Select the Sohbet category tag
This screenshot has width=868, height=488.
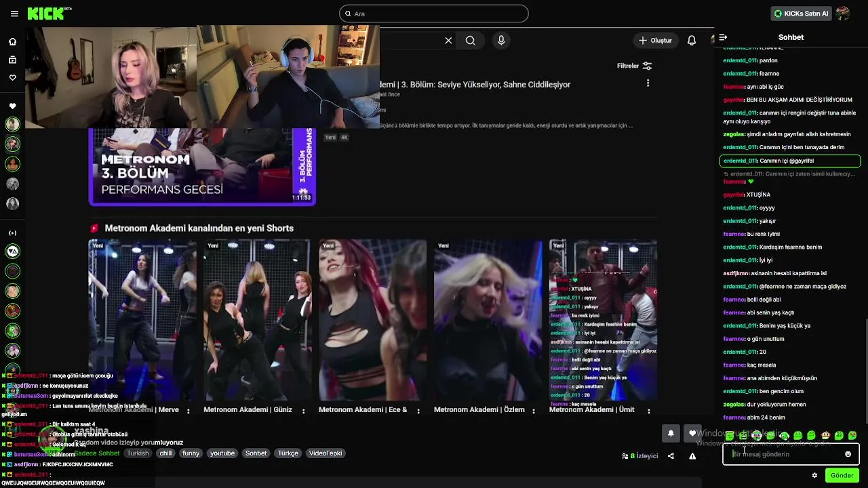256,453
